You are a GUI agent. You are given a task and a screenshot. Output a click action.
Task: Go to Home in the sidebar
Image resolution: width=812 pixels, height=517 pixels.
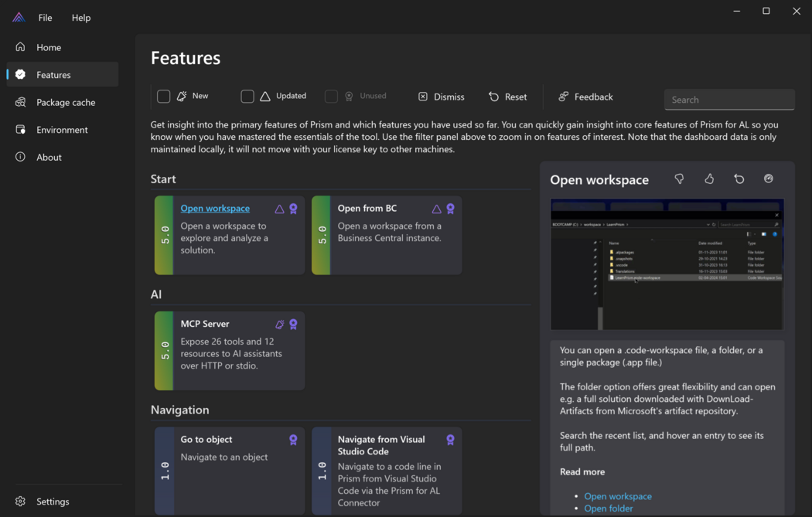(62, 47)
